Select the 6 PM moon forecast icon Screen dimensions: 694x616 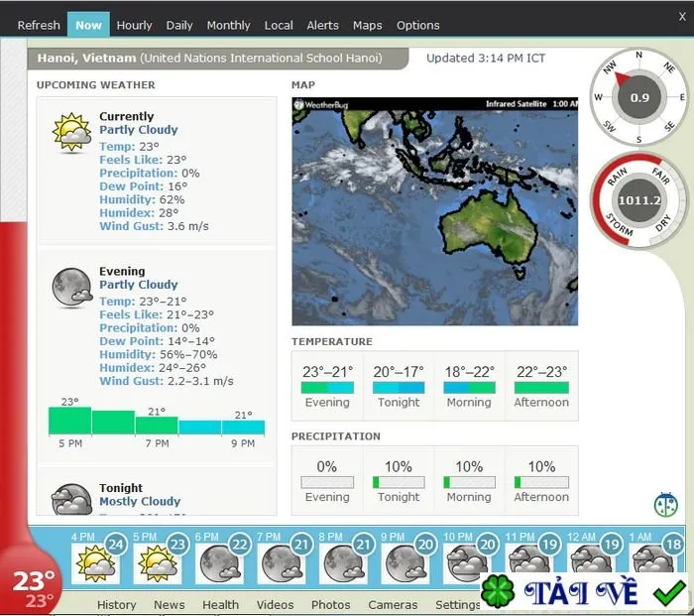click(219, 562)
